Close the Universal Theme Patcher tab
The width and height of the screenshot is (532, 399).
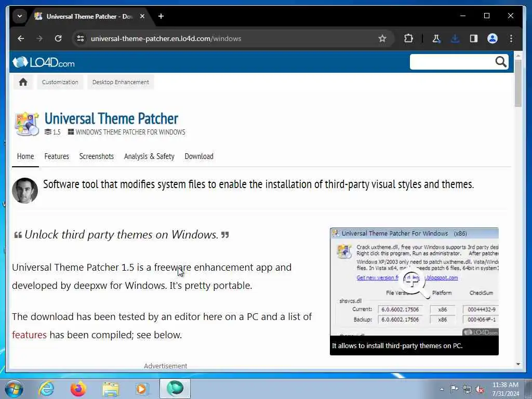click(142, 16)
